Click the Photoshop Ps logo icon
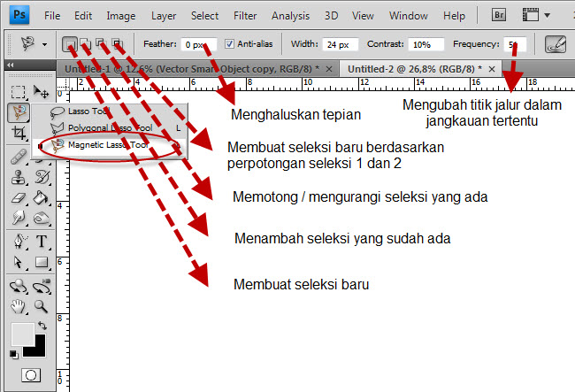 point(19,15)
